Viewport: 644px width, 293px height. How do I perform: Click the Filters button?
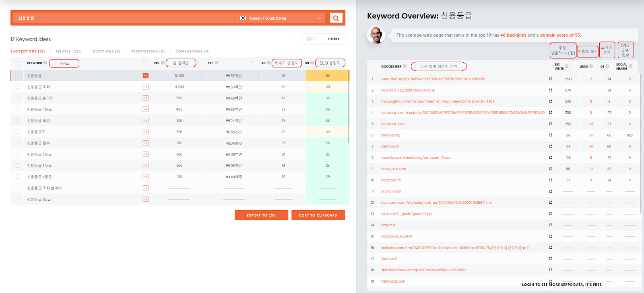tap(333, 39)
